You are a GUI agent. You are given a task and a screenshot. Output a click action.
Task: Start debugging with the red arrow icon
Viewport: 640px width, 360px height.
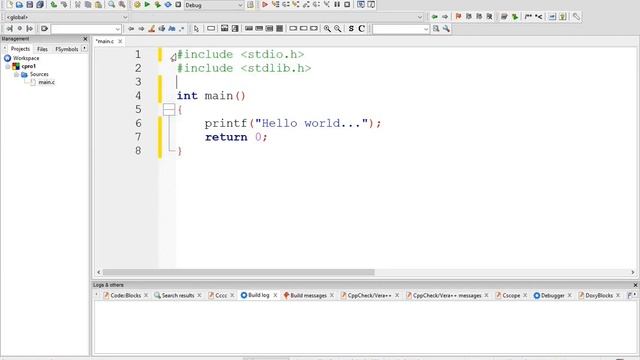pyautogui.click(x=264, y=5)
